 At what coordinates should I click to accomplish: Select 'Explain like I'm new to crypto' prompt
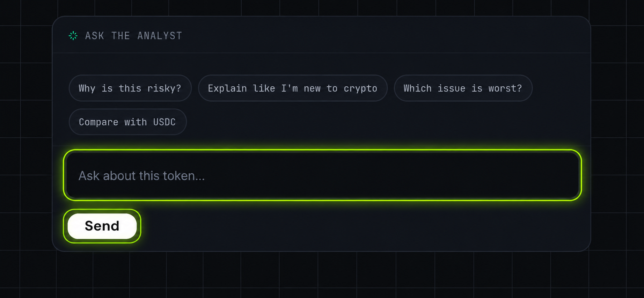pyautogui.click(x=293, y=88)
